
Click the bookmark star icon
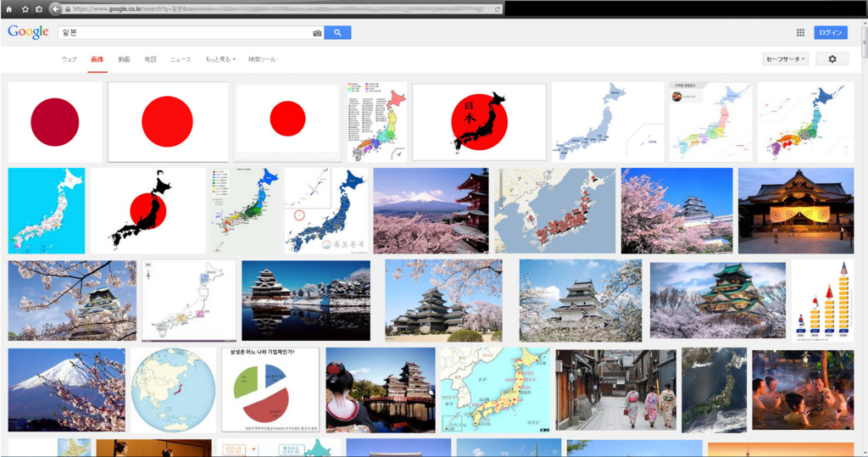click(x=25, y=8)
